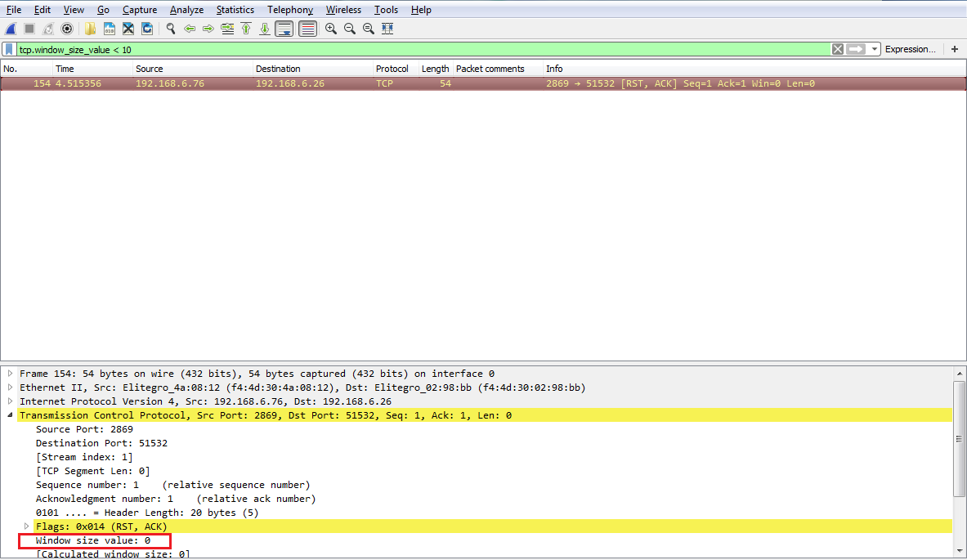Open the display filter history dropdown
967x560 pixels.
click(x=875, y=49)
